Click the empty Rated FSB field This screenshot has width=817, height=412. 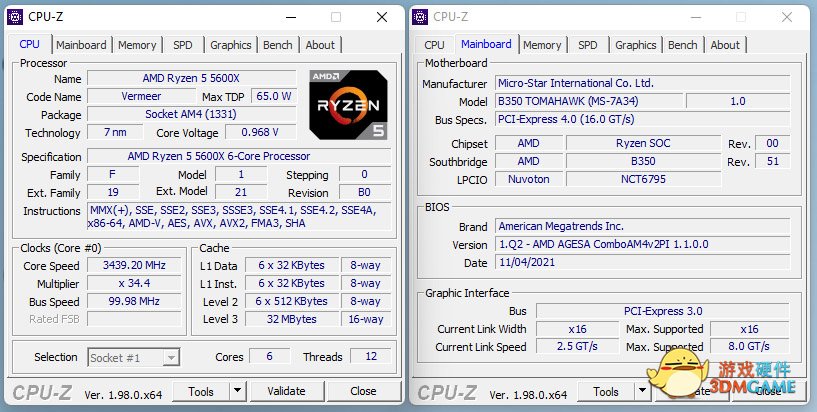point(134,319)
